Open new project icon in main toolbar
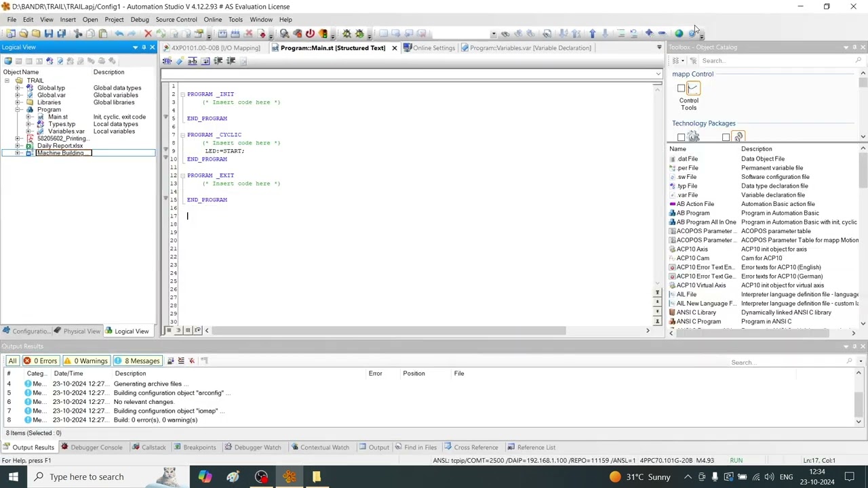Screen dimensions: 868x488 pos(10,33)
